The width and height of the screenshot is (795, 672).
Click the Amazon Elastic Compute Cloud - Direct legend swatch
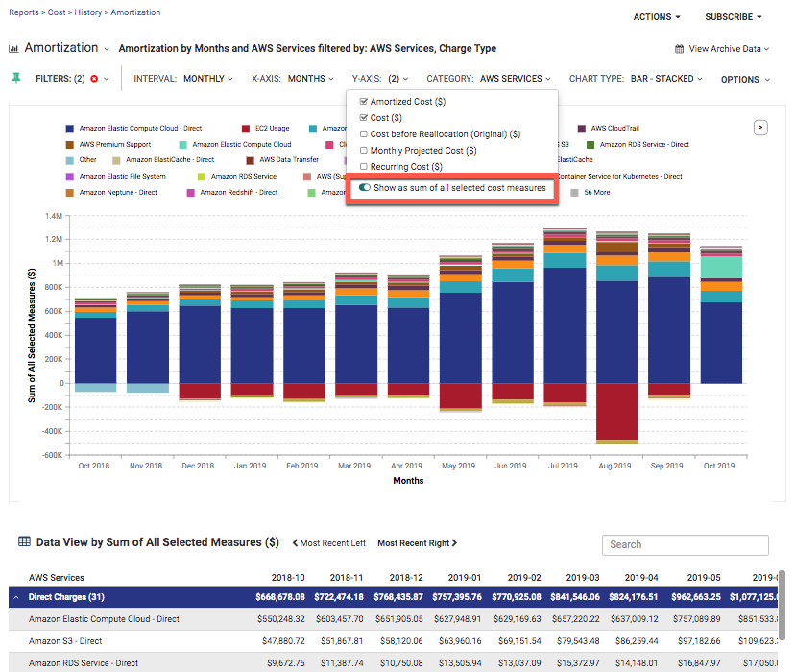click(x=70, y=129)
